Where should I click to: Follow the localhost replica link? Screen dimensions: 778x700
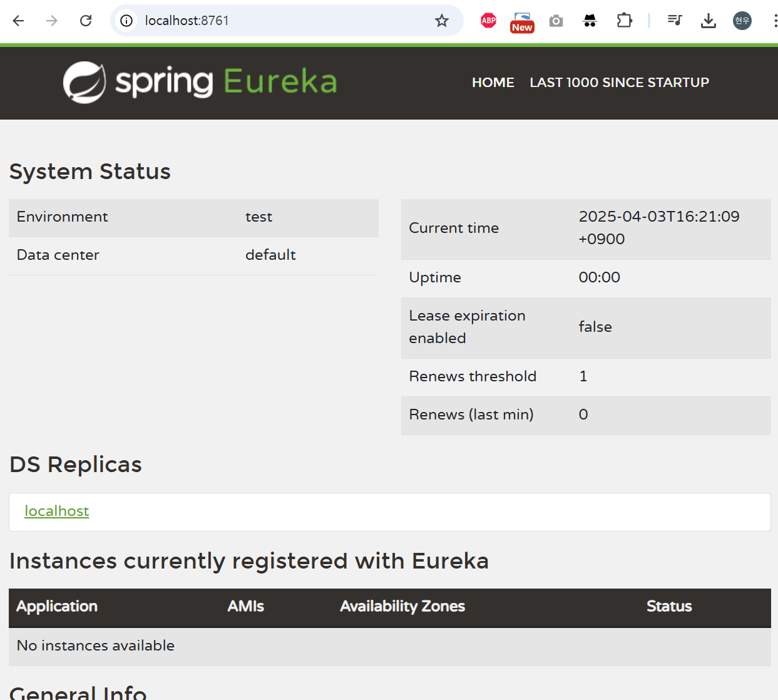pyautogui.click(x=57, y=511)
